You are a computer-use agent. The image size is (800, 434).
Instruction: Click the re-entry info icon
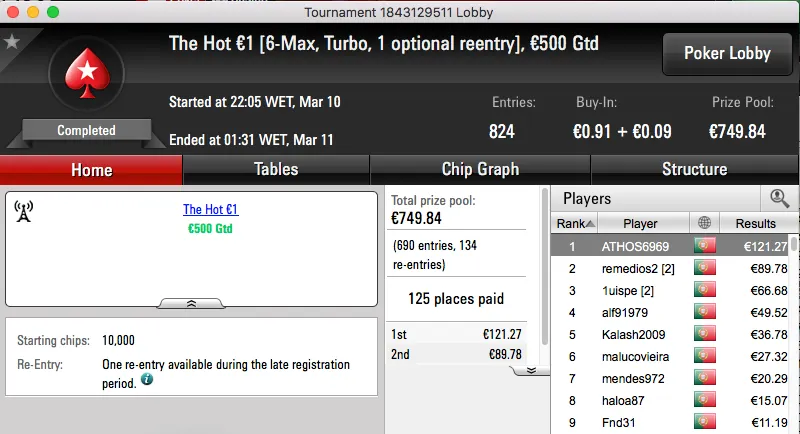point(147,380)
